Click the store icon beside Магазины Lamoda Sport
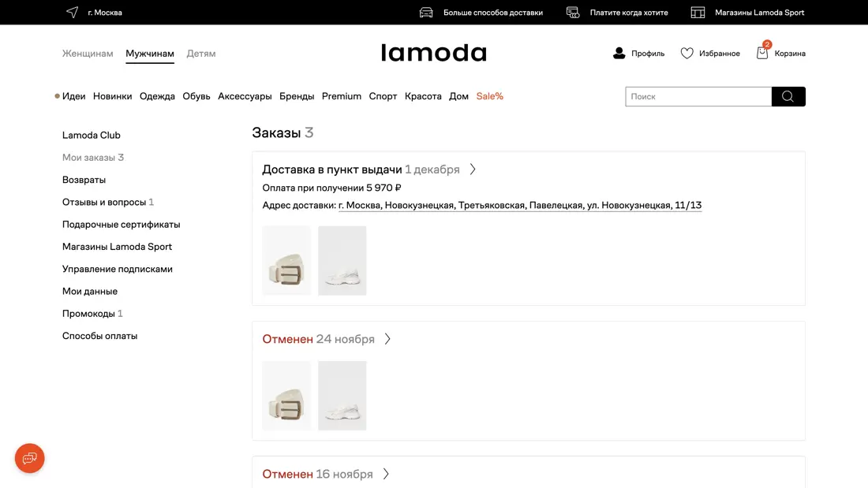The width and height of the screenshot is (868, 488). tap(698, 13)
